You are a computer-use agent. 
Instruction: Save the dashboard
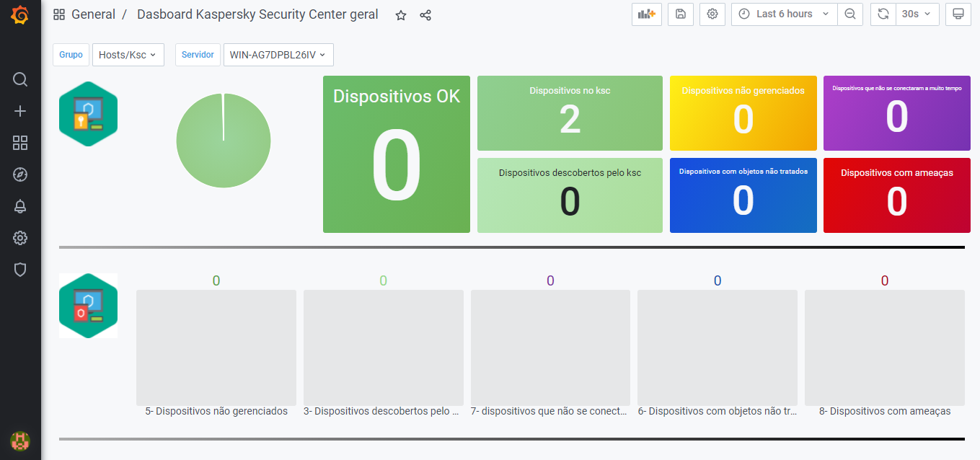pos(681,14)
